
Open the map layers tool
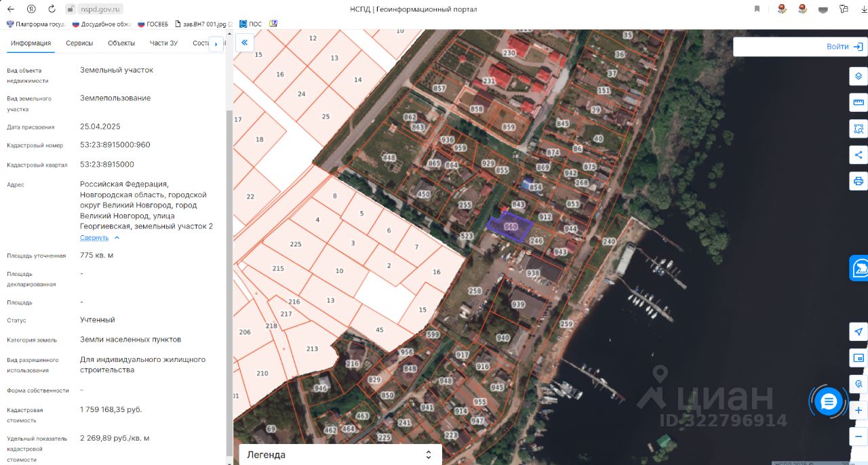click(859, 76)
